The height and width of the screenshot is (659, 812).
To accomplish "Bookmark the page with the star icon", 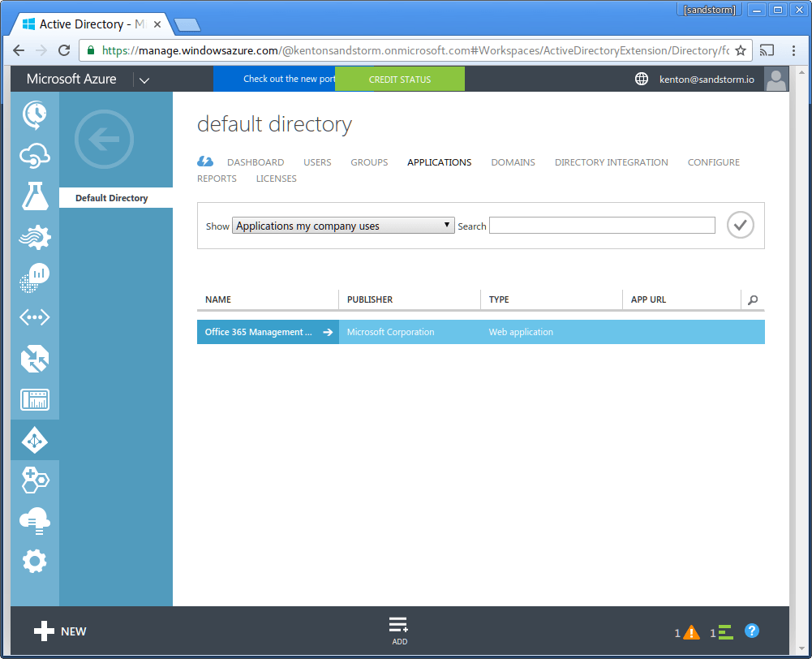I will (x=741, y=50).
